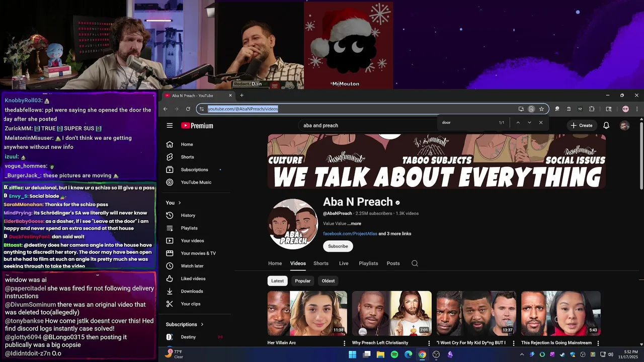Select the Oldest filter chip
This screenshot has height=362, width=644.
328,281
